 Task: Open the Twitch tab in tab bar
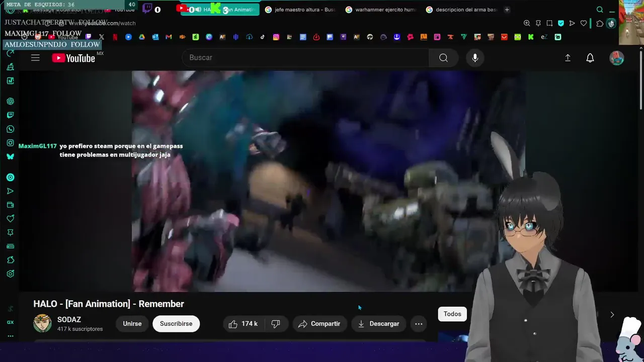[x=147, y=9]
